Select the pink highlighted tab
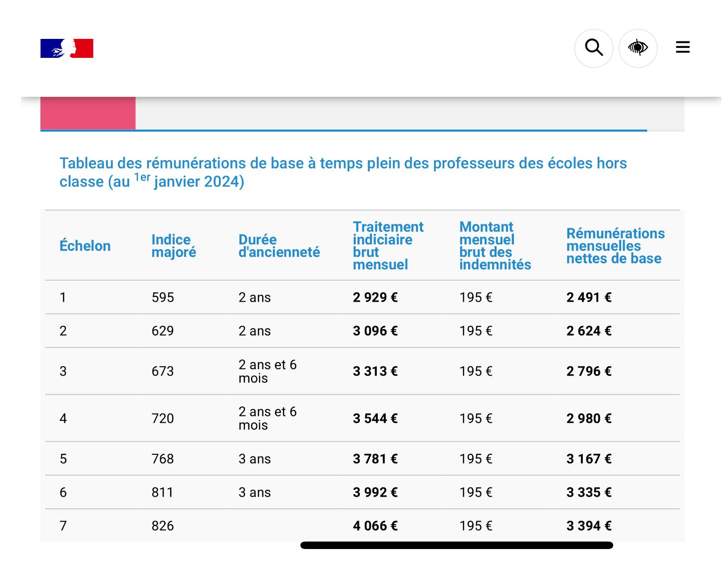 [88, 113]
